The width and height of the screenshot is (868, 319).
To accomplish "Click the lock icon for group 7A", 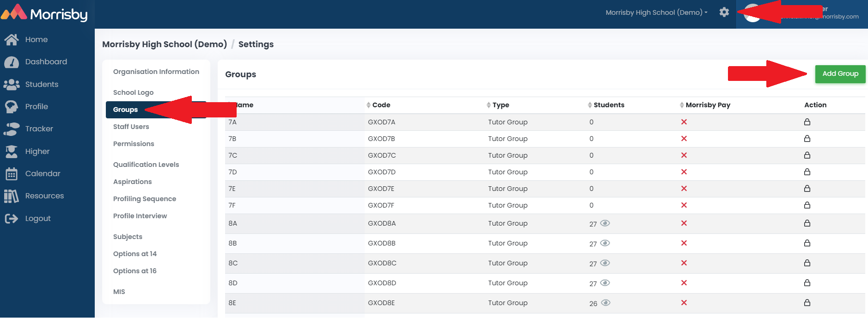I will [x=807, y=122].
